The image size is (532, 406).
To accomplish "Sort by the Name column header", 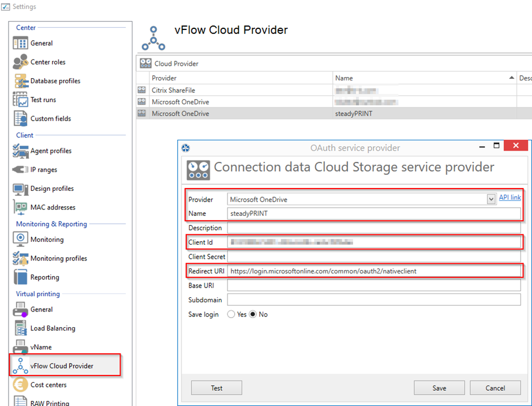I will (x=424, y=78).
